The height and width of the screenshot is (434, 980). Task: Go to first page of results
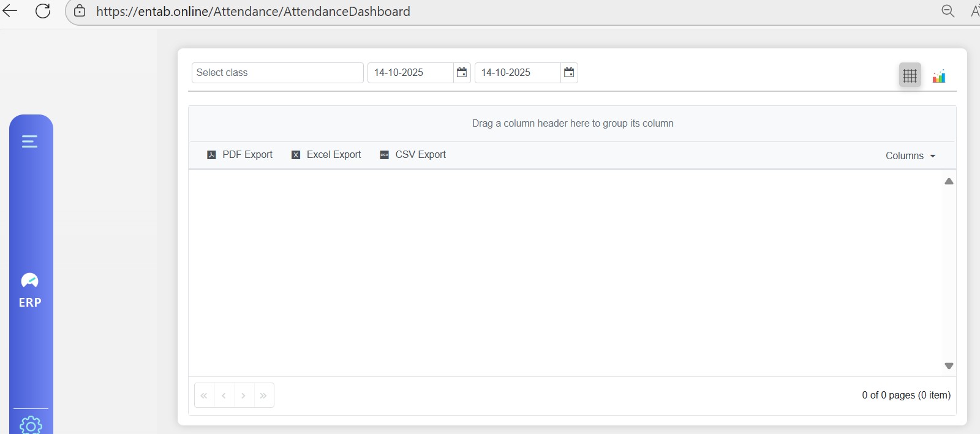coord(204,395)
